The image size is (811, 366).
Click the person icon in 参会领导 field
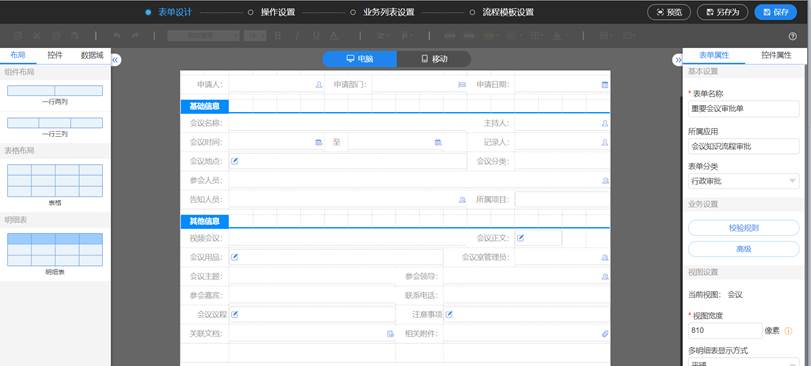[605, 277]
